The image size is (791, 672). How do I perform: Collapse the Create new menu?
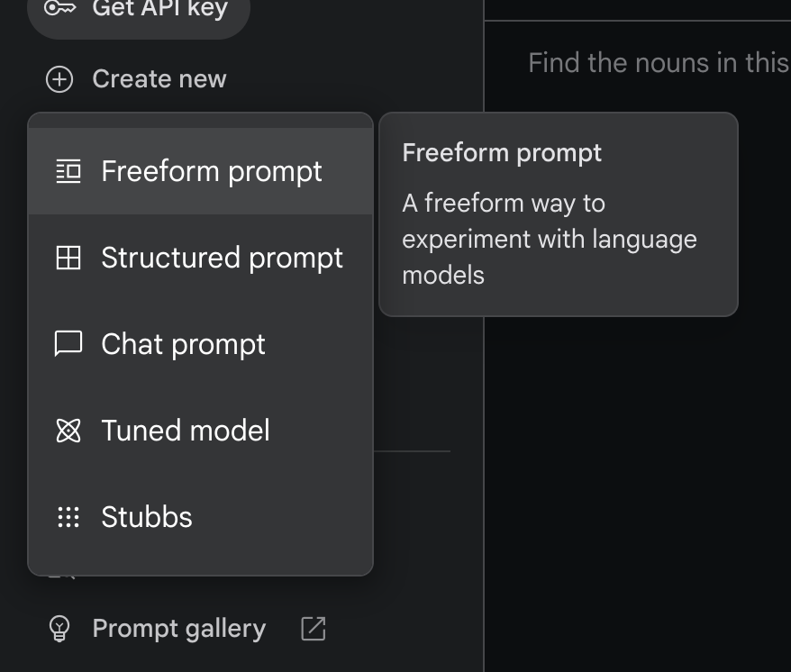[159, 79]
